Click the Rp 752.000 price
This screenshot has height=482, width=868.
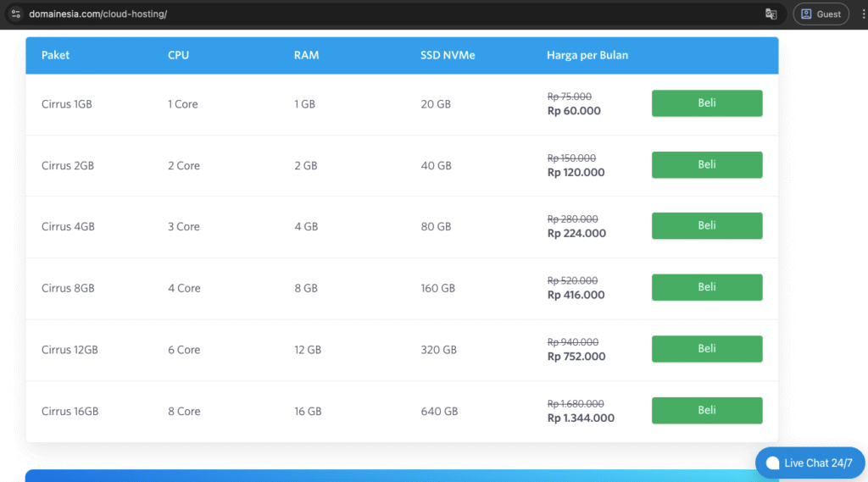click(576, 357)
